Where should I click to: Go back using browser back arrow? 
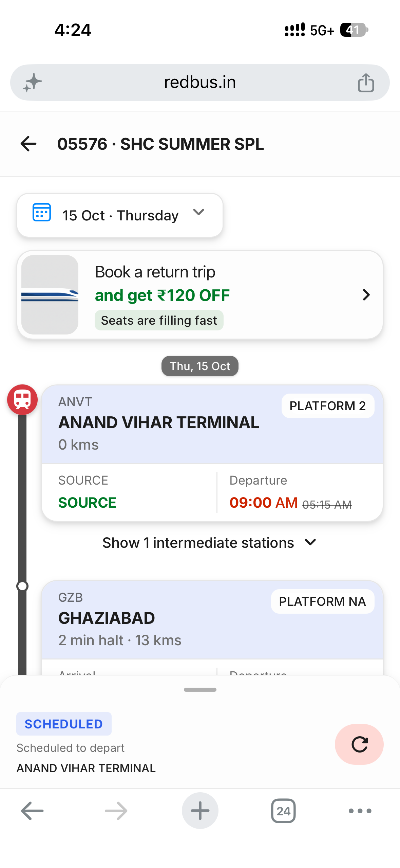[32, 811]
